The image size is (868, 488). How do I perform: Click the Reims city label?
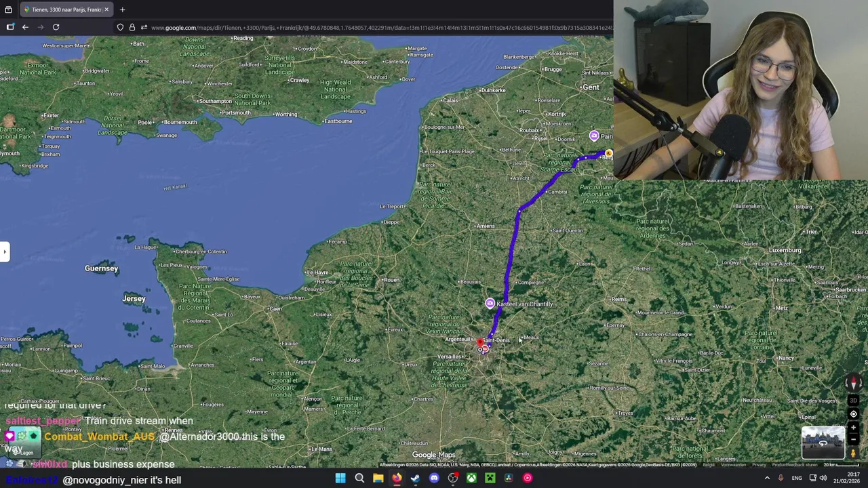tap(619, 299)
